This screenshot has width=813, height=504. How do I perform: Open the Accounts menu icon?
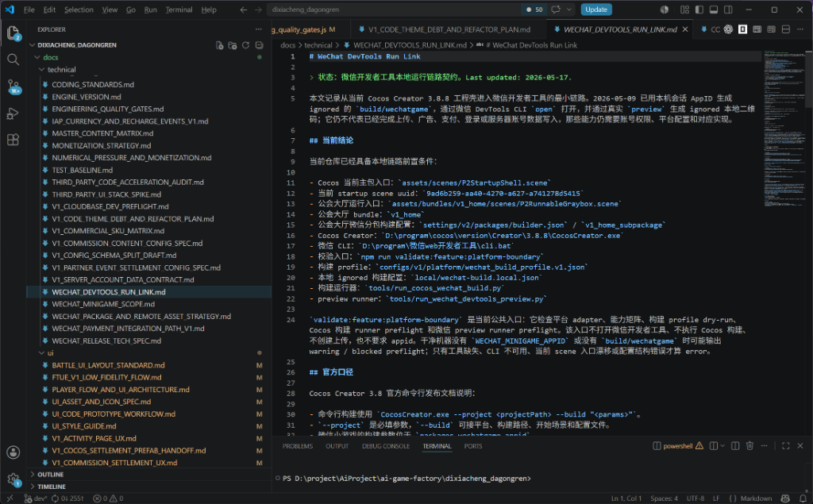tap(13, 452)
